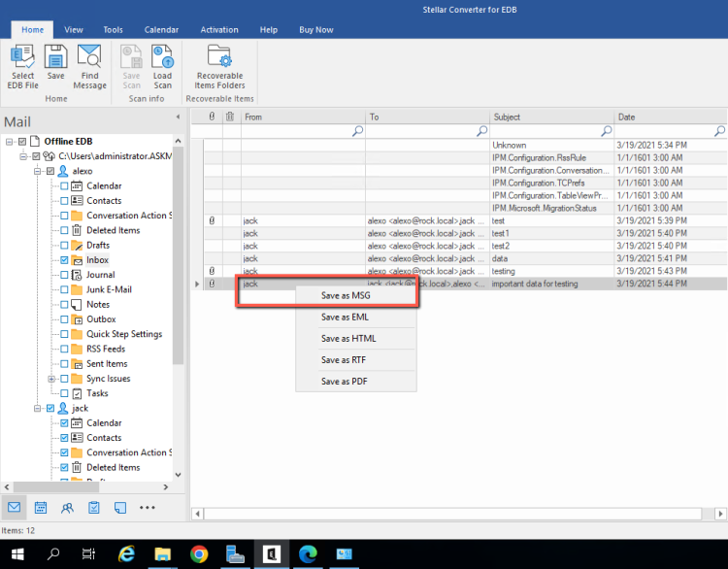
Task: Click the Save icon in ribbon
Action: tap(56, 64)
